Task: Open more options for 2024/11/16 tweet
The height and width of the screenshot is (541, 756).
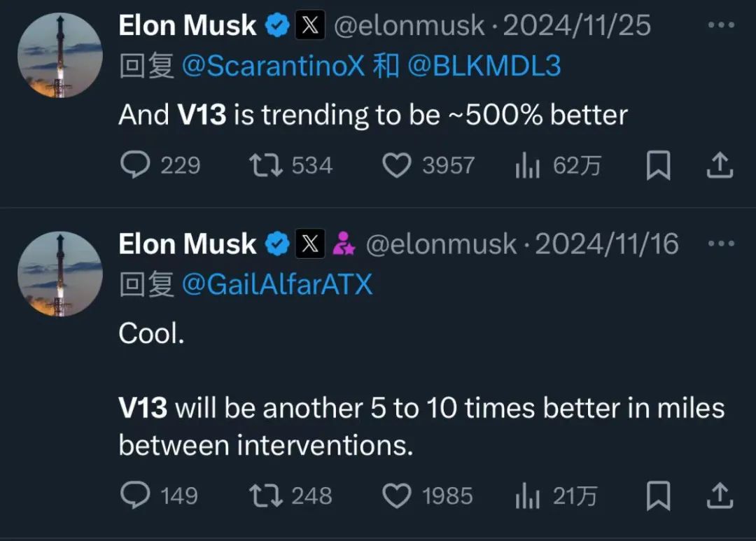Action: (x=721, y=244)
